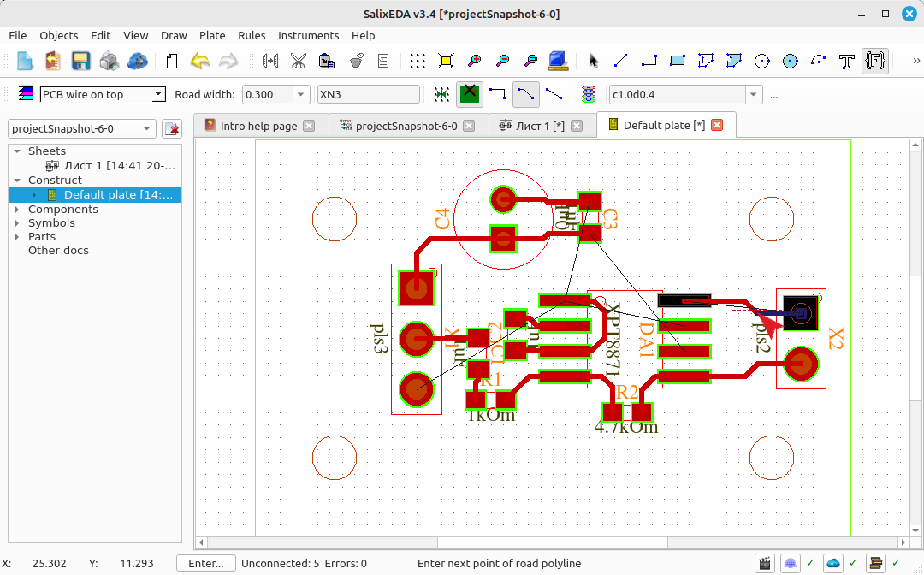Close the Default plate tab
This screenshot has height=575, width=924.
(x=717, y=125)
